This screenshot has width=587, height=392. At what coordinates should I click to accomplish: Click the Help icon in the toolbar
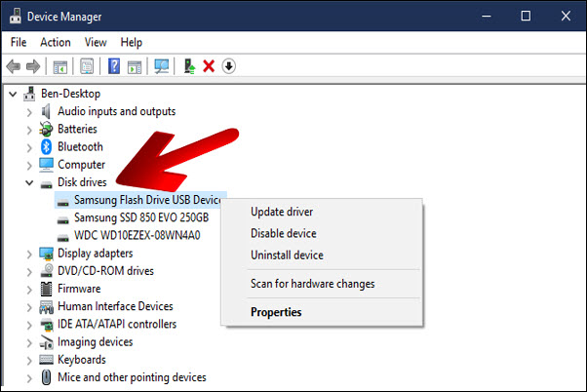[113, 66]
